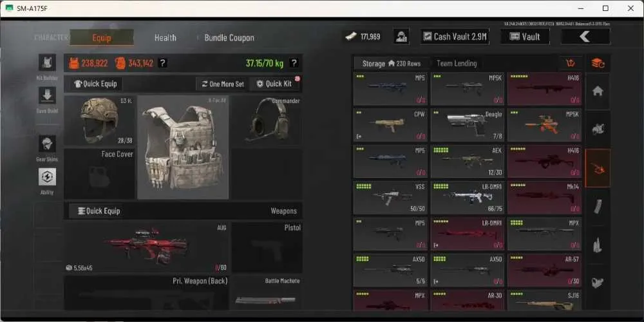
Task: Select the home category icon in sidebar
Action: coord(598,91)
